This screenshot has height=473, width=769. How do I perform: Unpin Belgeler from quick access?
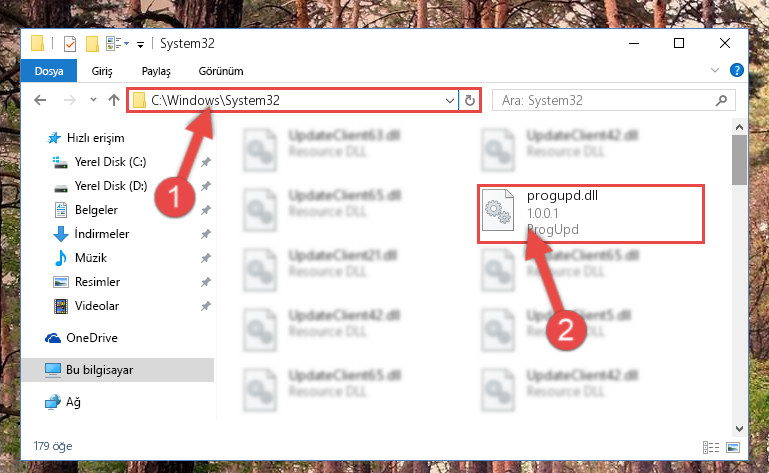click(205, 210)
